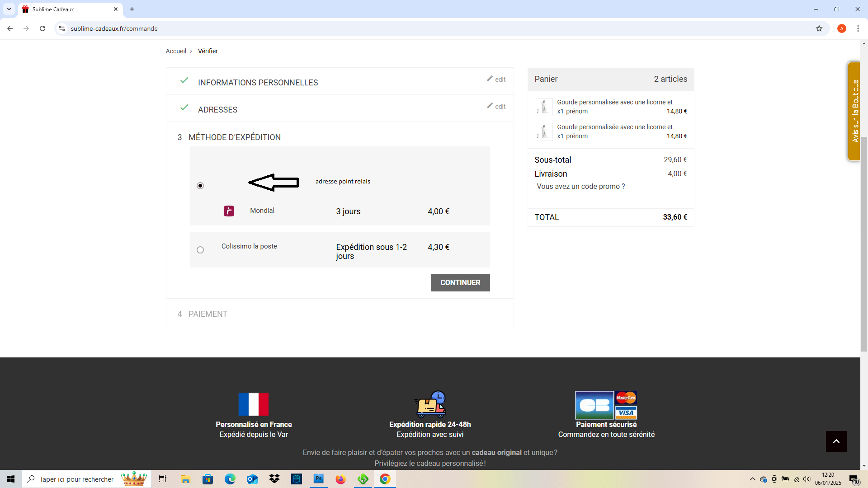Choose Colissimo la poste shipping option
This screenshot has height=488, width=868.
point(200,250)
